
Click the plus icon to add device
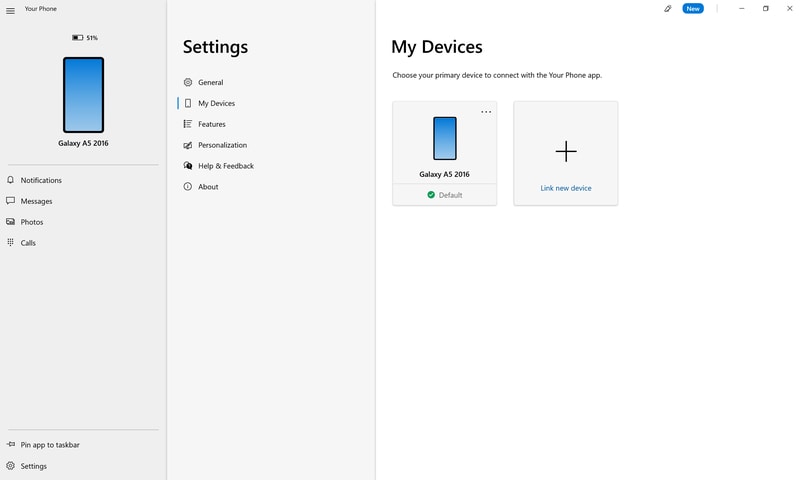566,151
